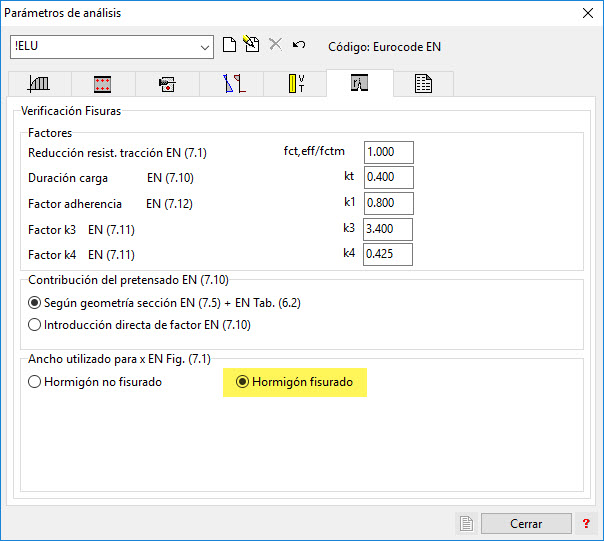
Task: Open the first tab with beam diagram icon
Action: 39,84
